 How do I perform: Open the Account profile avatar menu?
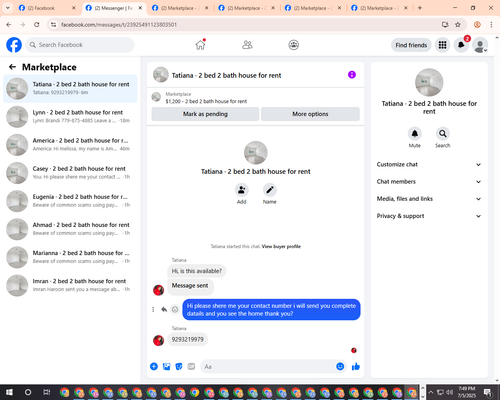click(x=480, y=45)
